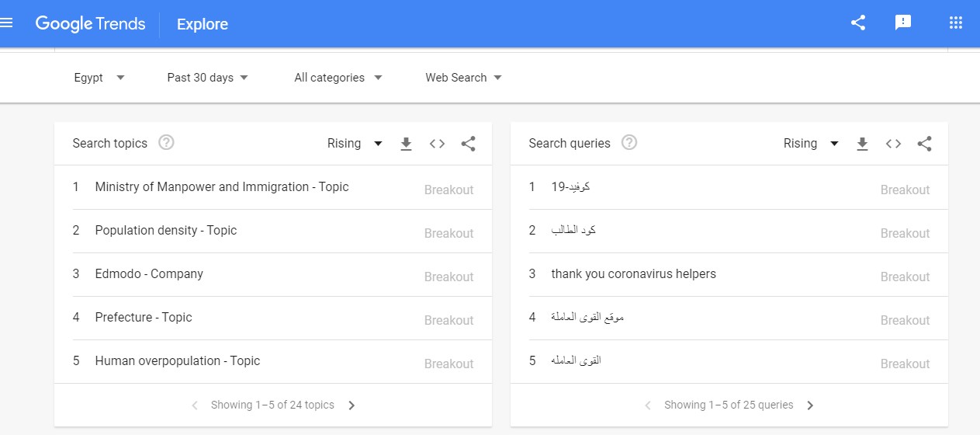Image resolution: width=980 pixels, height=435 pixels.
Task: Open the Web Search type dropdown
Action: click(464, 78)
